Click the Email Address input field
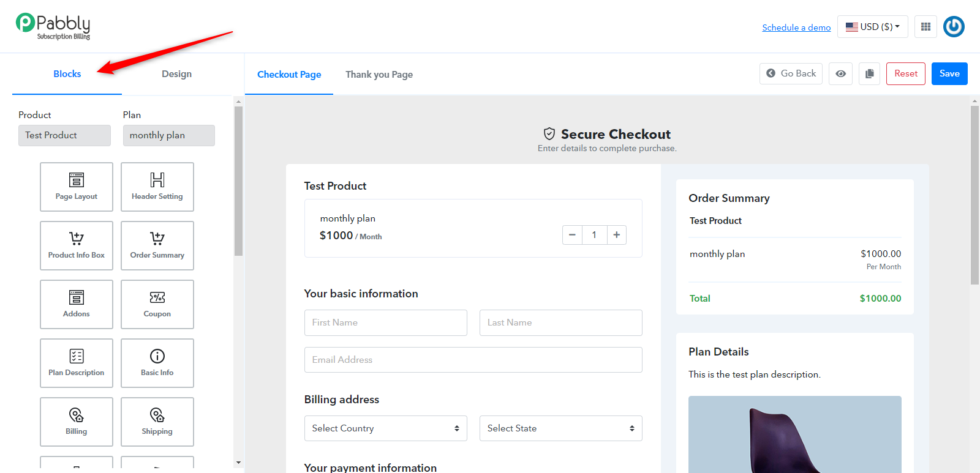The width and height of the screenshot is (980, 473). [473, 360]
